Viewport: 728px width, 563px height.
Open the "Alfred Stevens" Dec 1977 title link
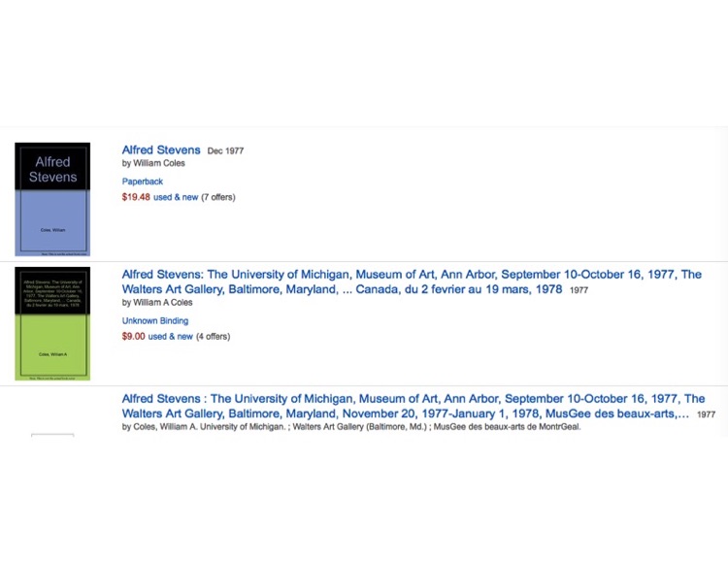tap(161, 149)
